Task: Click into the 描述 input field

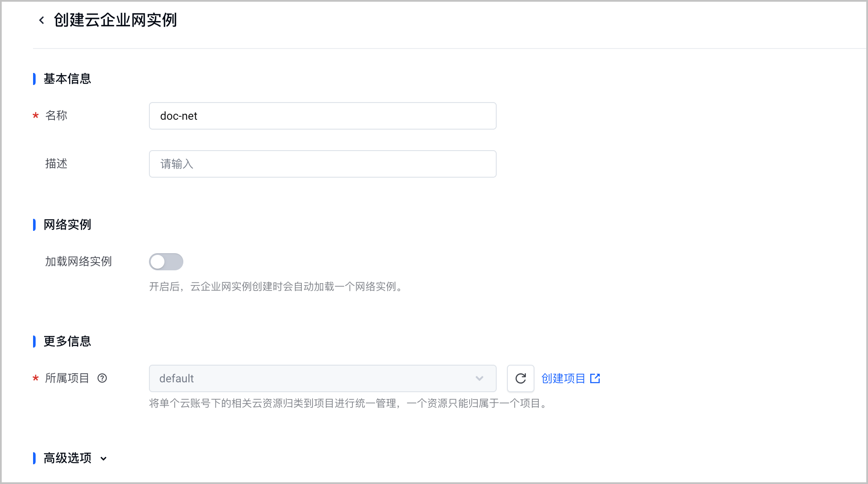Action: (322, 164)
